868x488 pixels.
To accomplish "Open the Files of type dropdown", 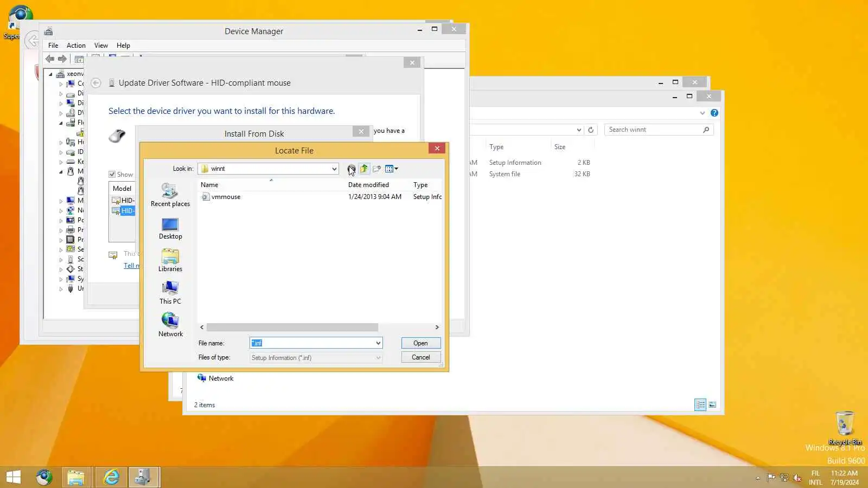I will pos(378,358).
